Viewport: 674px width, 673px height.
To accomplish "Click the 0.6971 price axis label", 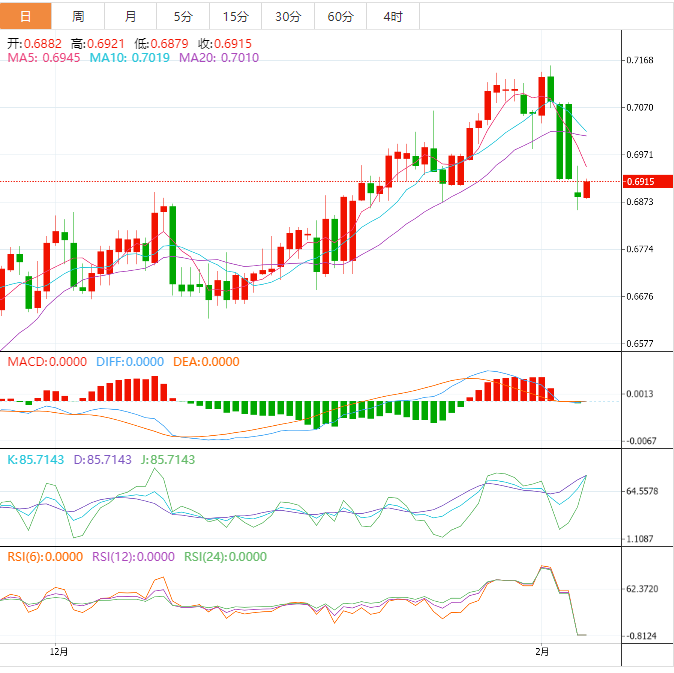I will (x=640, y=155).
